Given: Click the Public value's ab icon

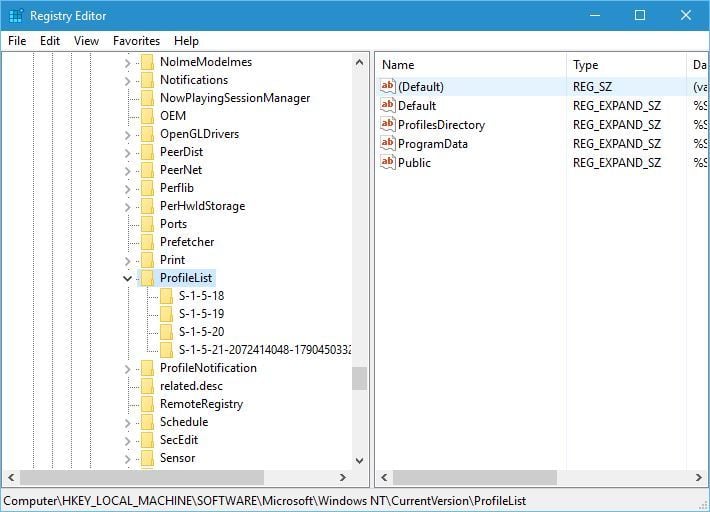Looking at the screenshot, I should [388, 162].
